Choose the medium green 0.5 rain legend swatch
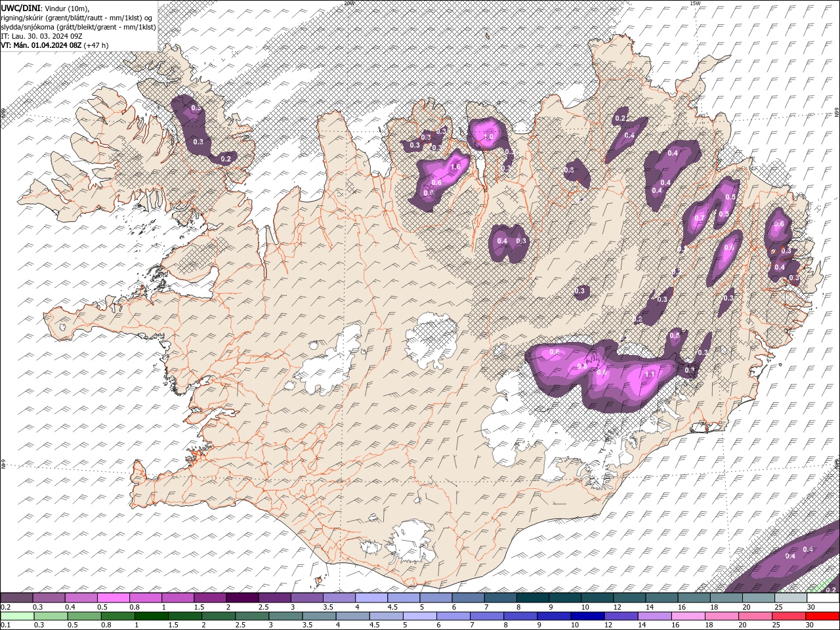 85,616
